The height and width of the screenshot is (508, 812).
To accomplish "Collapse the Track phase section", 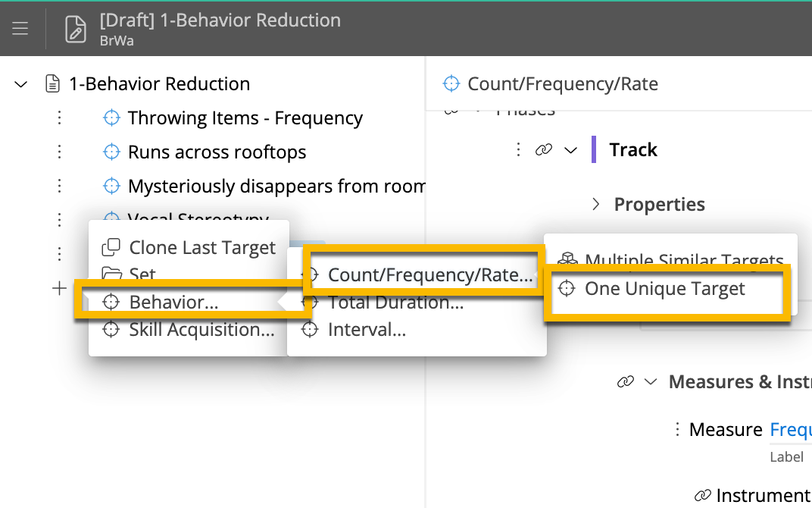I will 571,150.
